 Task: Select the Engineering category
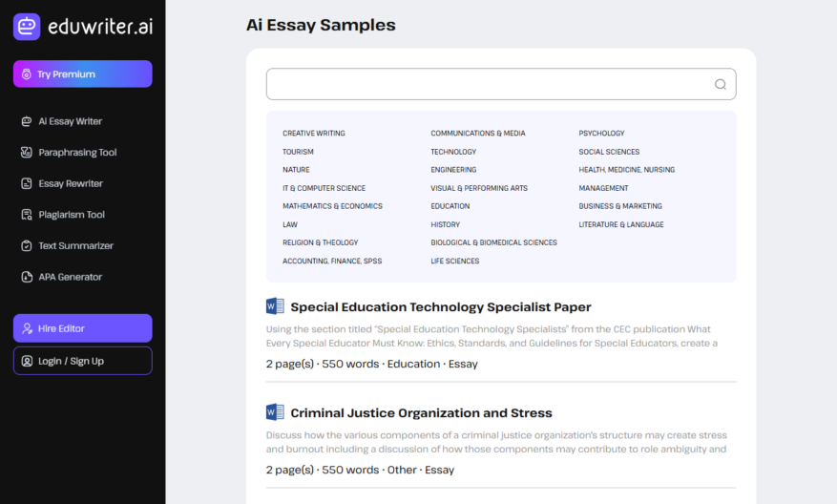click(x=453, y=170)
